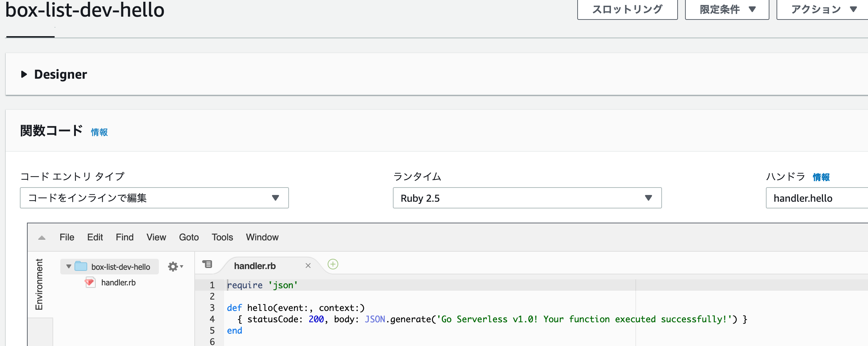The image size is (868, 346).
Task: Click the collapse arrow above the Environment sidebar
Action: (42, 238)
